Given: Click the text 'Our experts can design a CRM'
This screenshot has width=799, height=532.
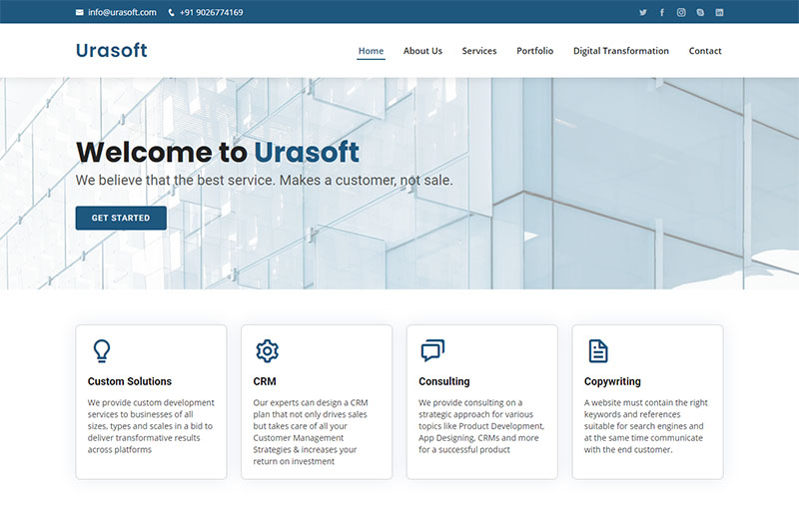Looking at the screenshot, I should click(x=311, y=402).
